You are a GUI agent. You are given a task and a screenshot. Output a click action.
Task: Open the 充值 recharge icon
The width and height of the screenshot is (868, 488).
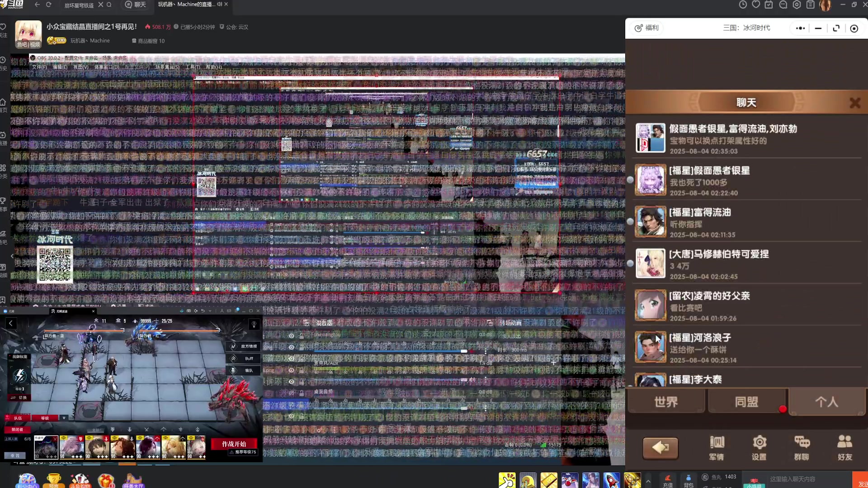click(668, 481)
